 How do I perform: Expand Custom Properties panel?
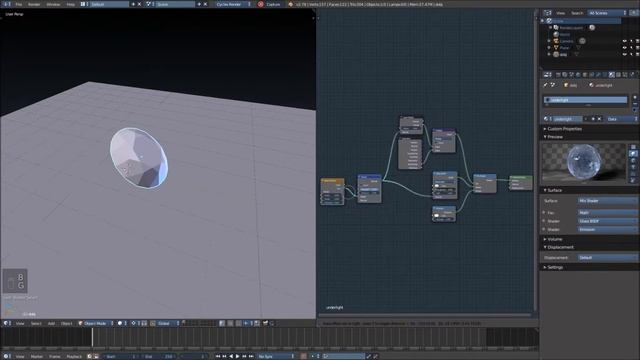point(563,129)
